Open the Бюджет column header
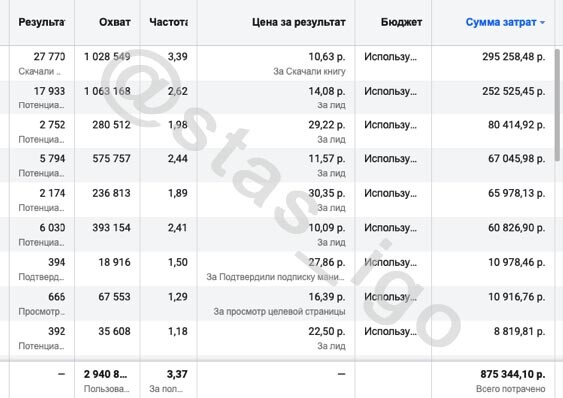 click(401, 22)
